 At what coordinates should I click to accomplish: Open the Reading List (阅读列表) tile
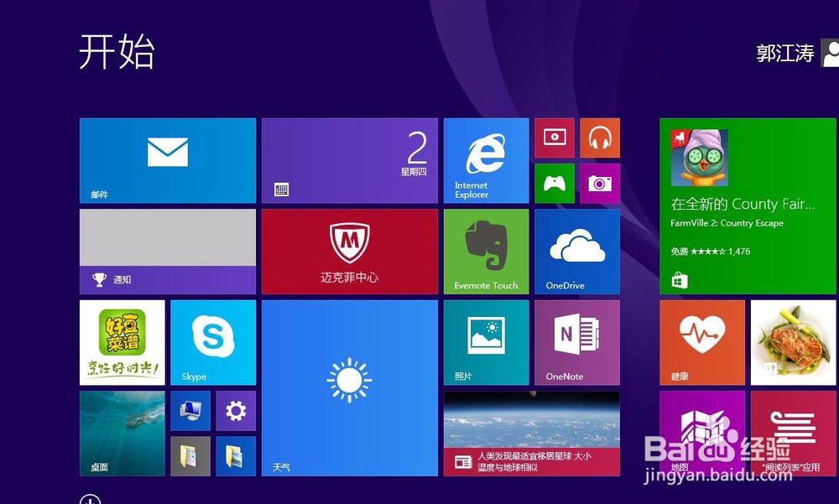(793, 434)
